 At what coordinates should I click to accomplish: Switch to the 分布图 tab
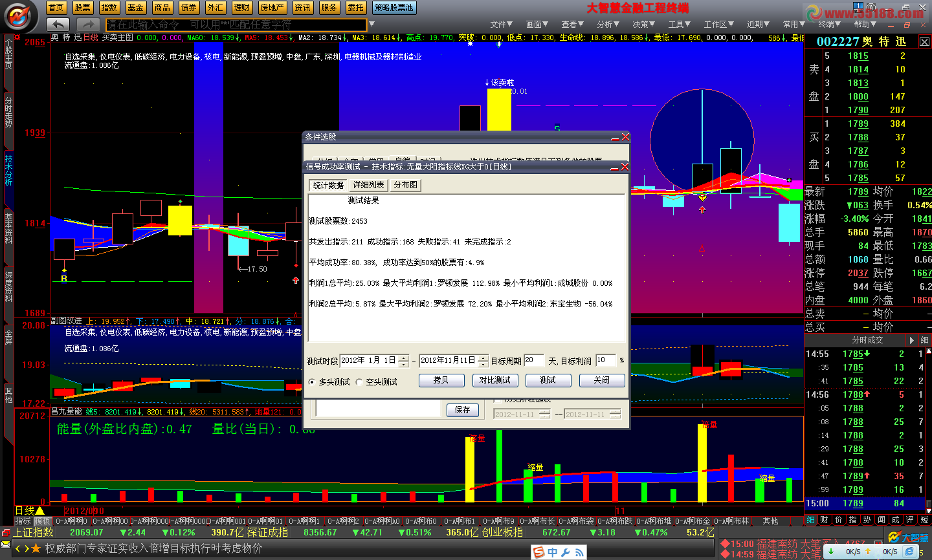coord(406,185)
